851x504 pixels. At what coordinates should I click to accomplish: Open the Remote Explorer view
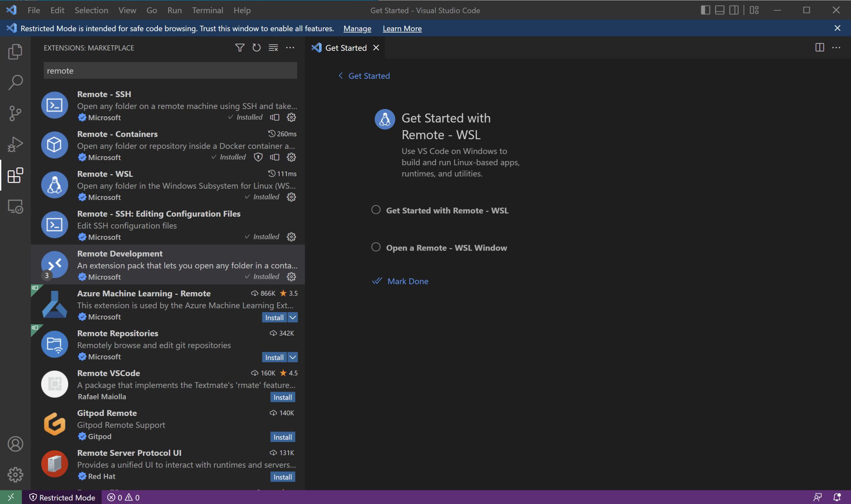click(15, 206)
